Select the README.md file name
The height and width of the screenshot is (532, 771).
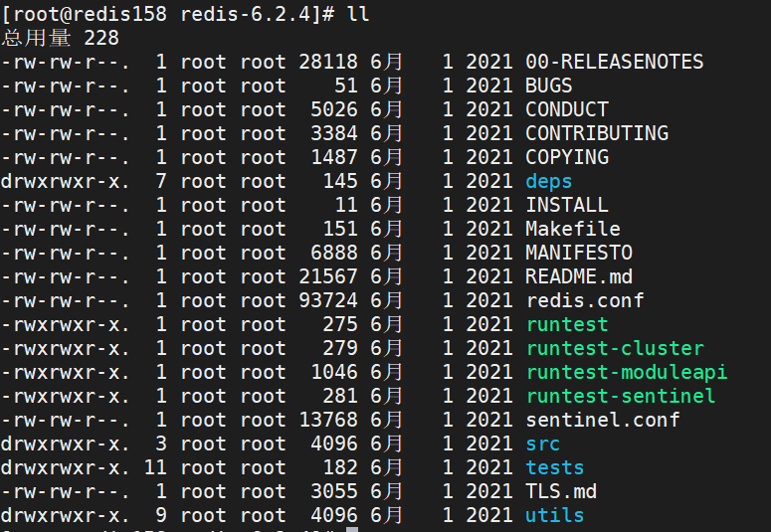click(x=578, y=276)
